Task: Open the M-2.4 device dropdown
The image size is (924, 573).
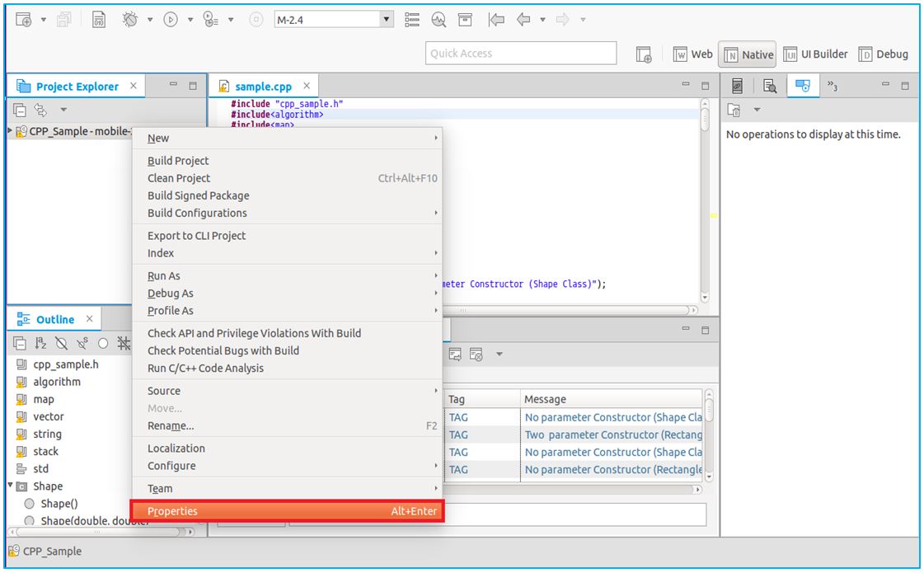Action: coord(387,19)
